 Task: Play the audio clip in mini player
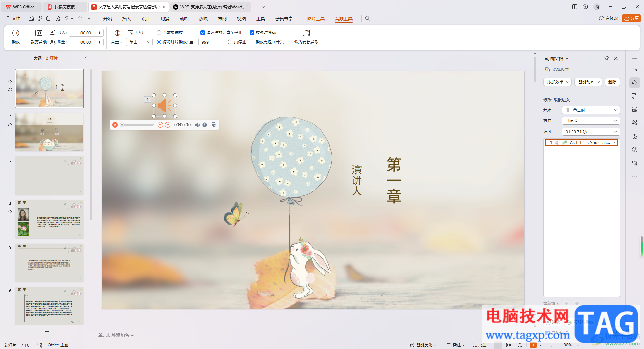pyautogui.click(x=115, y=125)
